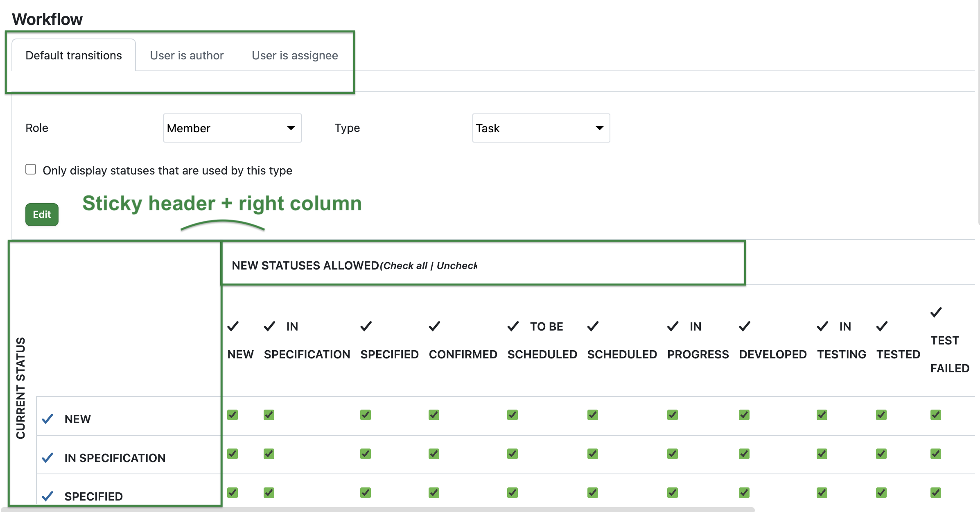This screenshot has width=980, height=512.
Task: Switch to the 'User is assignee' tab
Action: coord(295,55)
